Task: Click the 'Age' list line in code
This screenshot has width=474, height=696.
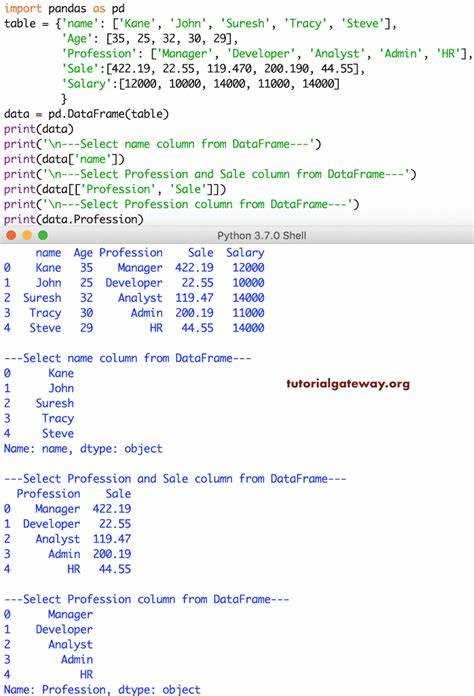Action: click(150, 39)
